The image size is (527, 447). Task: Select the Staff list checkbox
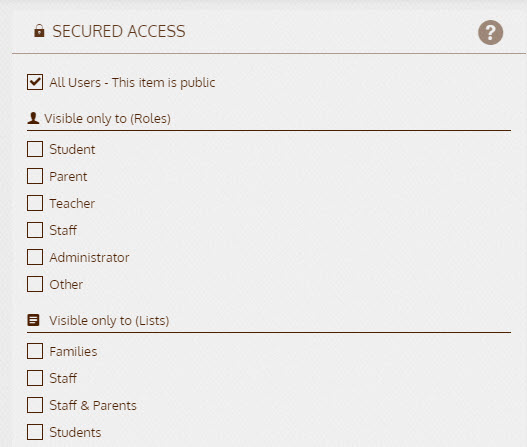pos(35,378)
